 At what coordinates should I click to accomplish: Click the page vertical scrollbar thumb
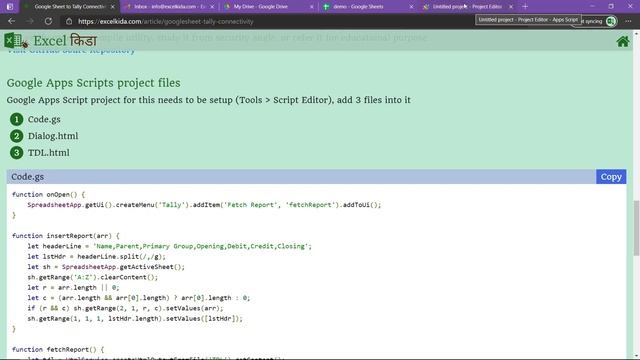pos(636,228)
